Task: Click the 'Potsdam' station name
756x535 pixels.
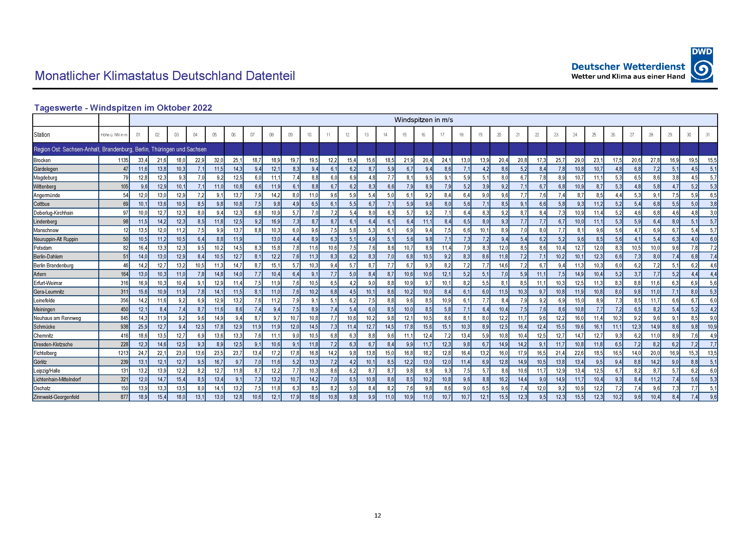Action: (x=43, y=248)
